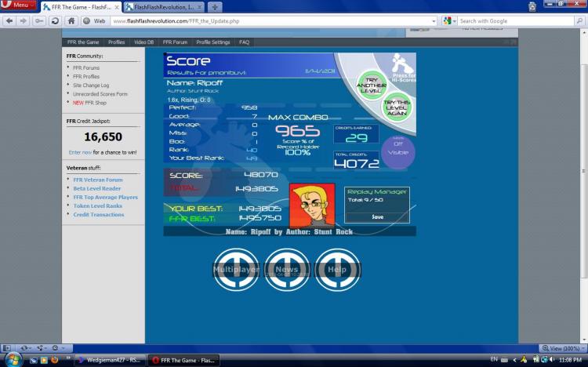Click the Show Desktop quick launch icon

[34, 360]
